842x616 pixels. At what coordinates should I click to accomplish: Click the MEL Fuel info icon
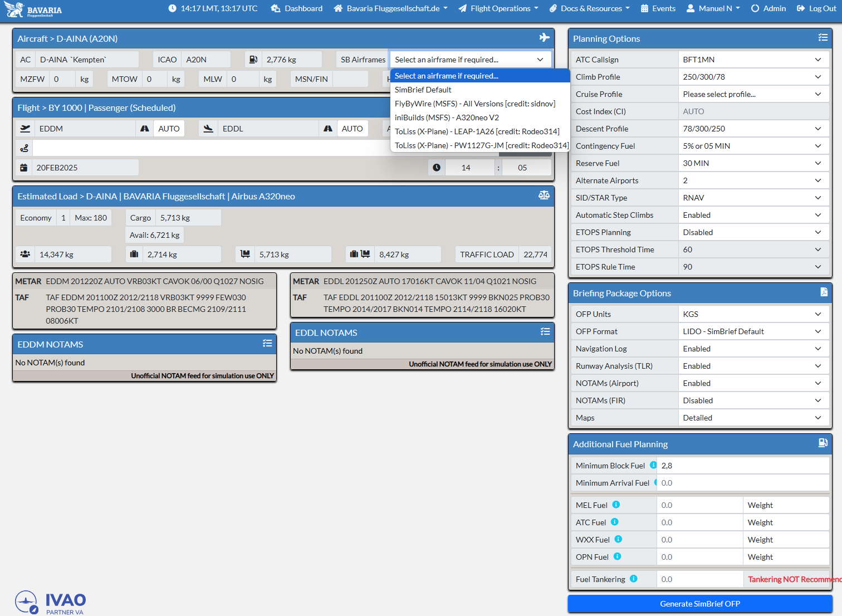[616, 505]
